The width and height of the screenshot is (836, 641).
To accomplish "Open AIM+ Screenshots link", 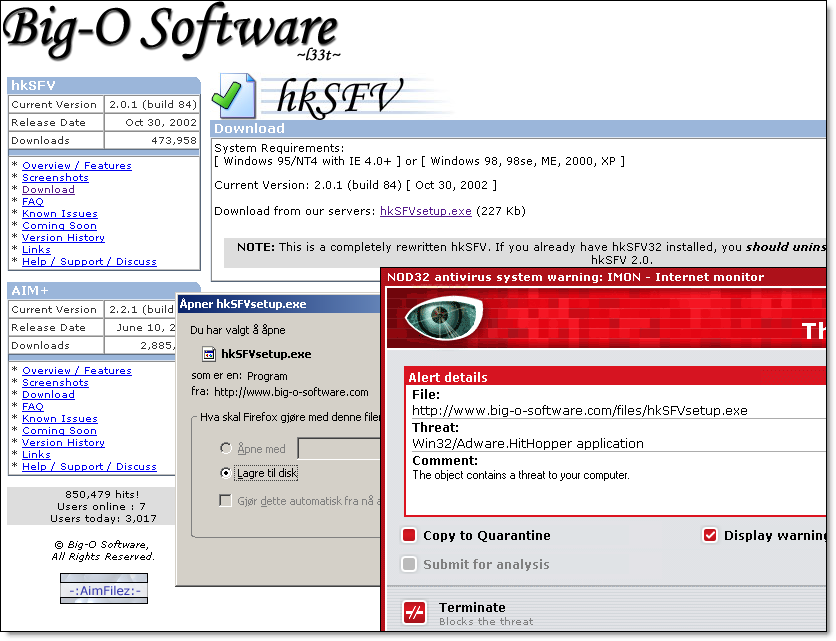I will coord(55,383).
